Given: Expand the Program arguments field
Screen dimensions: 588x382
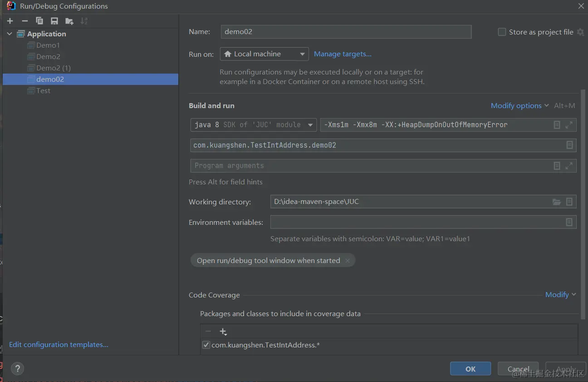Looking at the screenshot, I should click(x=569, y=166).
